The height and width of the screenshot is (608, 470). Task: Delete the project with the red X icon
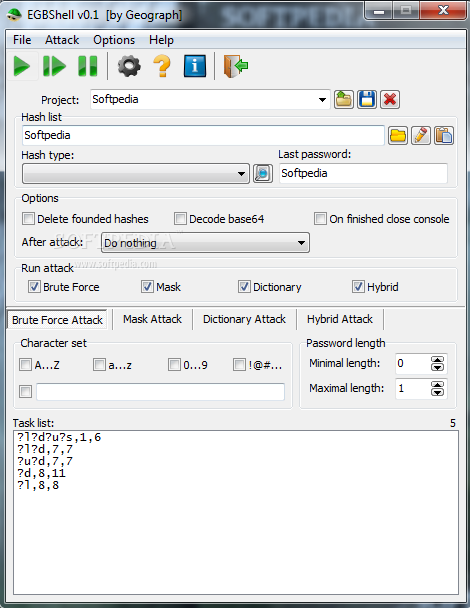click(390, 99)
